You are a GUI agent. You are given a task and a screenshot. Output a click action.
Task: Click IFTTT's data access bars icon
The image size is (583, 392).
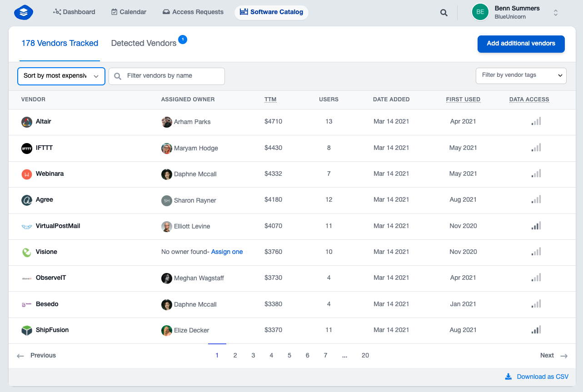(x=536, y=148)
